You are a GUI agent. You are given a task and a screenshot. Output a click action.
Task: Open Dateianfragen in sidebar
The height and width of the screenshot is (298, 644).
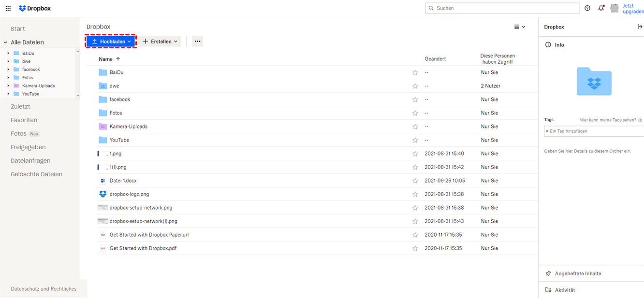pos(30,160)
